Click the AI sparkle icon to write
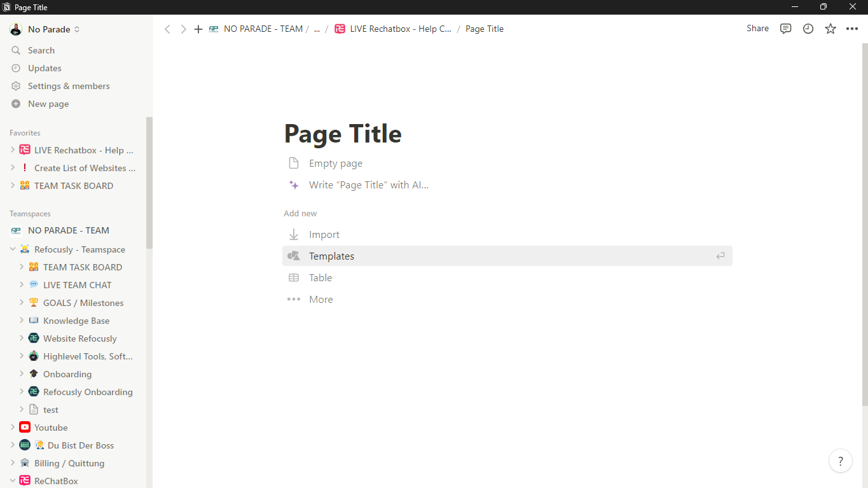The image size is (868, 488). pyautogui.click(x=294, y=185)
